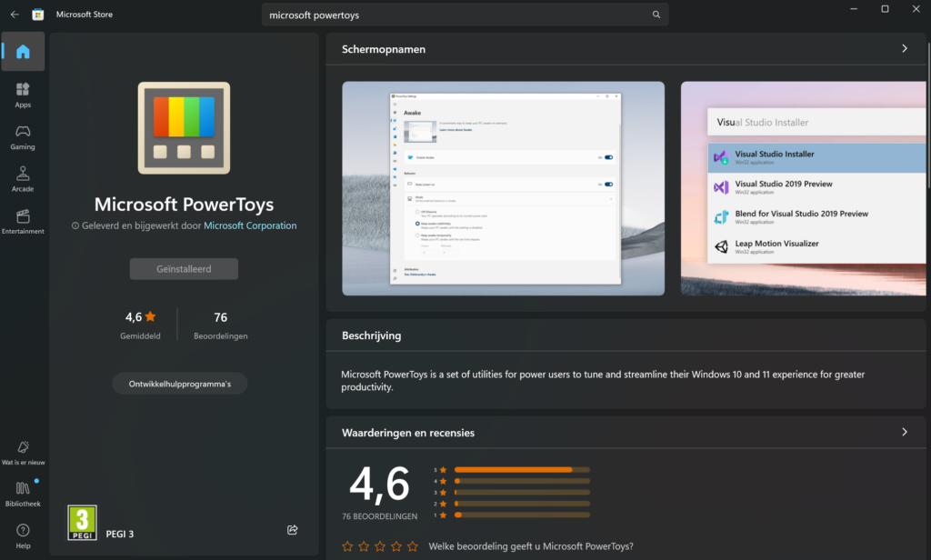Viewport: 931px width, 560px height.
Task: Click the 1 star rating bar
Action: 523,515
